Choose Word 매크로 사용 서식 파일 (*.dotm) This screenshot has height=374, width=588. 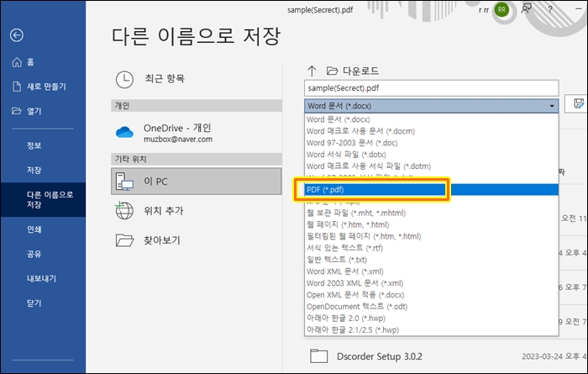click(431, 166)
